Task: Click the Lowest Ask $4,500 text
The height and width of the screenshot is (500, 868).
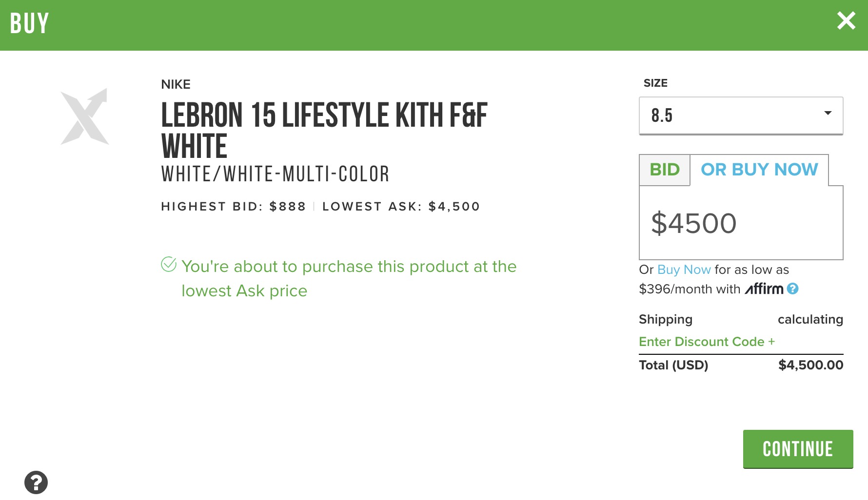Action: click(x=401, y=207)
